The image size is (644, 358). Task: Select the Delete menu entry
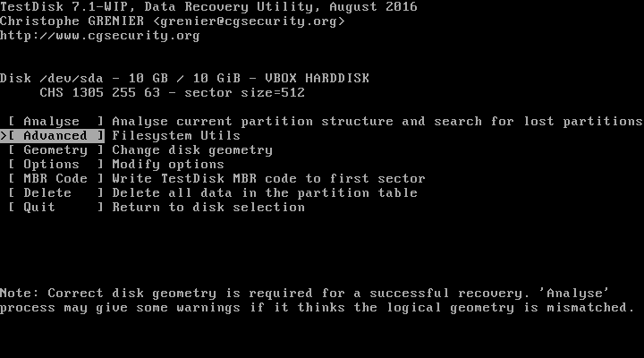coord(55,192)
